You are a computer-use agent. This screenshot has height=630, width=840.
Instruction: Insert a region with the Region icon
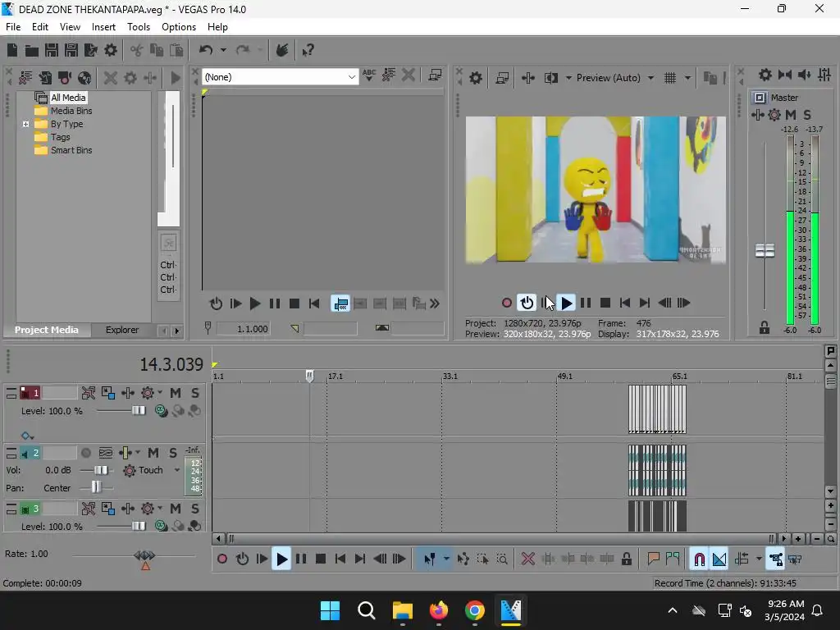(x=673, y=559)
